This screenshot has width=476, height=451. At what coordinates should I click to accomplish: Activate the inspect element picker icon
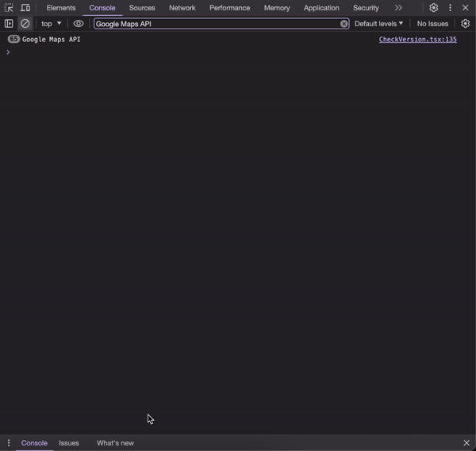(9, 8)
